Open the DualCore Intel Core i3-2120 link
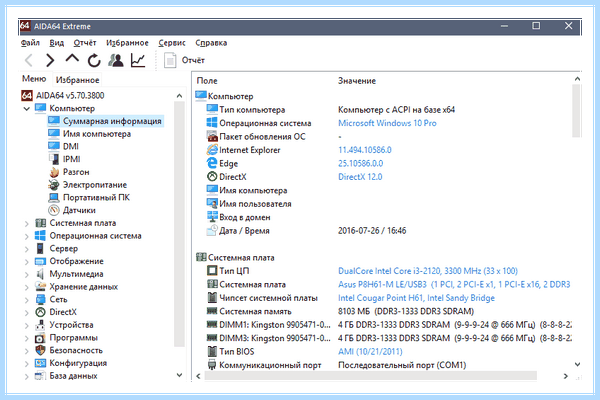 [x=428, y=271]
